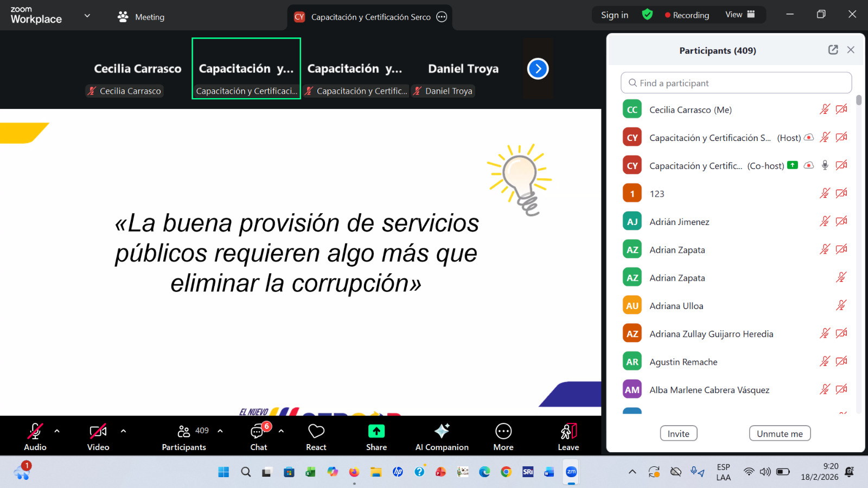
Task: Open the View layout menu
Action: [x=740, y=15]
